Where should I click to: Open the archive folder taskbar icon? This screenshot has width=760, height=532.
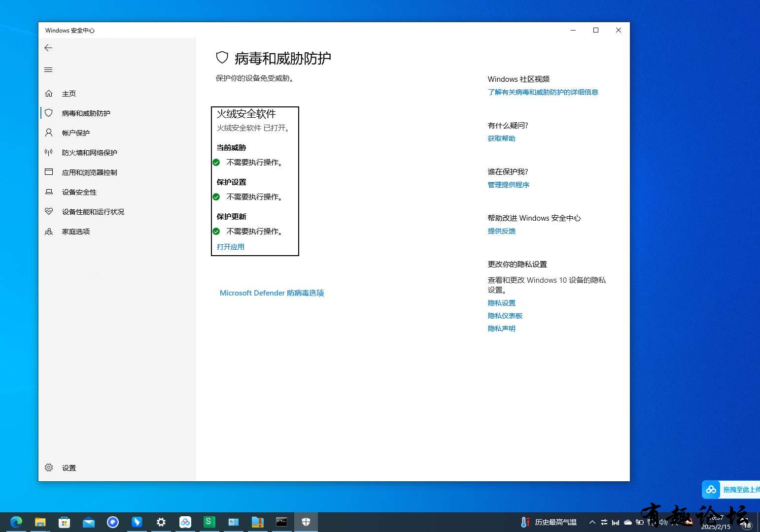coord(257,522)
